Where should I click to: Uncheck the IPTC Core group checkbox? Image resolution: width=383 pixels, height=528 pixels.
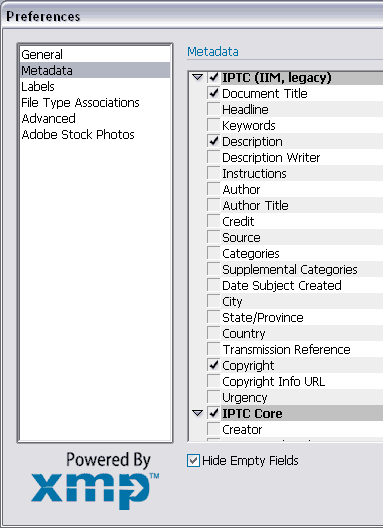[x=213, y=413]
